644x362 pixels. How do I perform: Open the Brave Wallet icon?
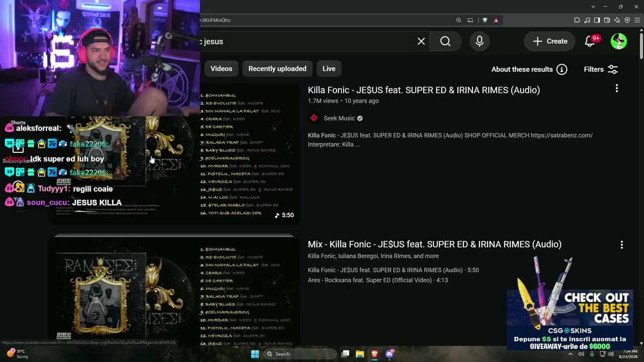click(x=607, y=20)
